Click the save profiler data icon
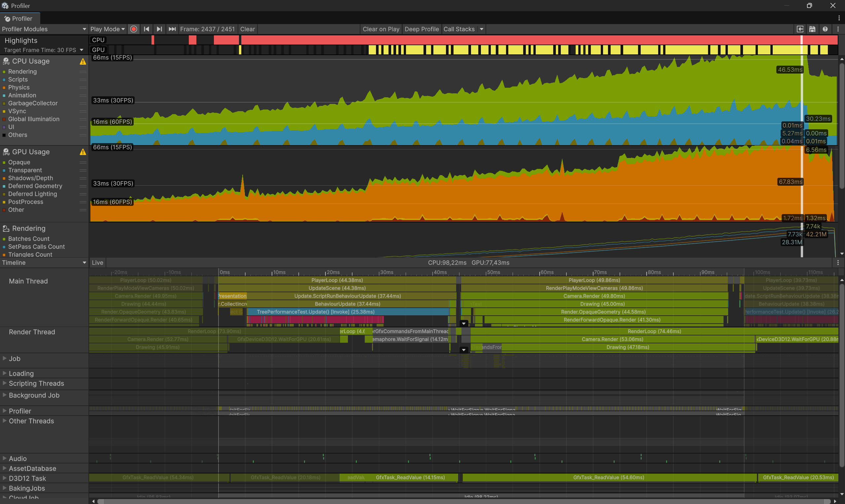845x504 pixels. point(812,29)
